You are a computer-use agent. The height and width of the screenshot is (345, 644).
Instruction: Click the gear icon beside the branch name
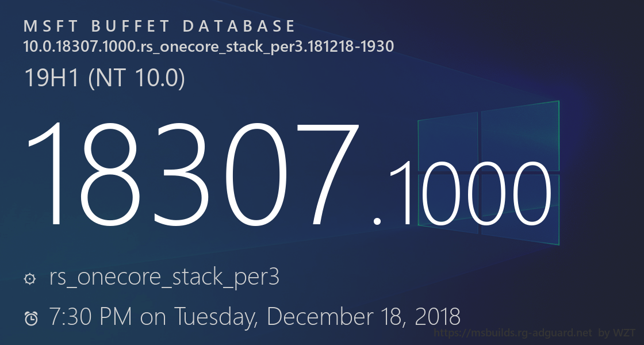[29, 279]
